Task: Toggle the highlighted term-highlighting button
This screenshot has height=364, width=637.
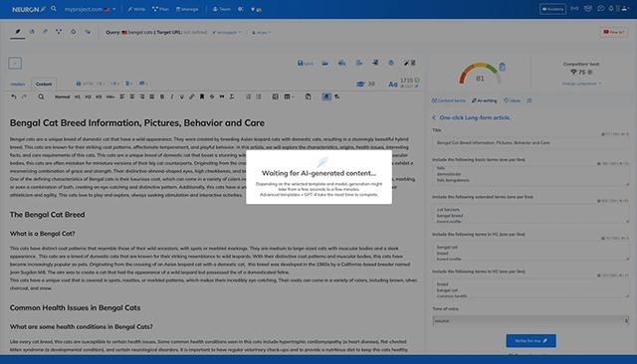Action: tap(326, 96)
